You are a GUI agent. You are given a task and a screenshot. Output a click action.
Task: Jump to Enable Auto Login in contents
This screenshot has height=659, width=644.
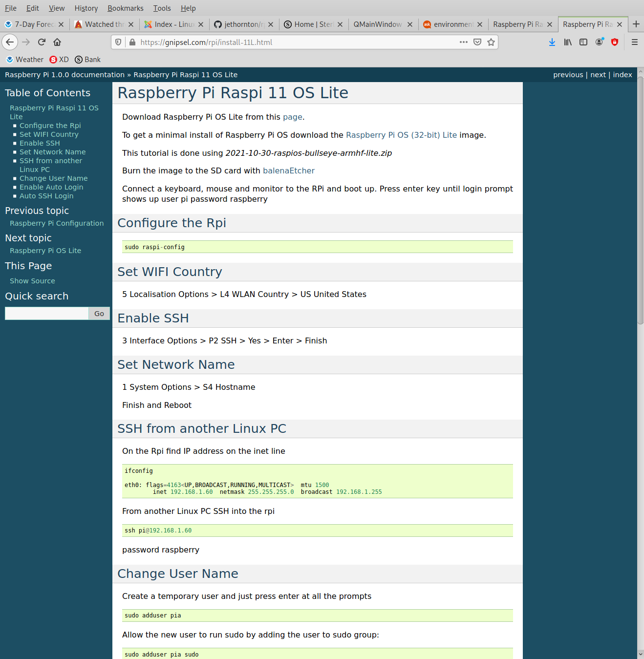pyautogui.click(x=51, y=187)
